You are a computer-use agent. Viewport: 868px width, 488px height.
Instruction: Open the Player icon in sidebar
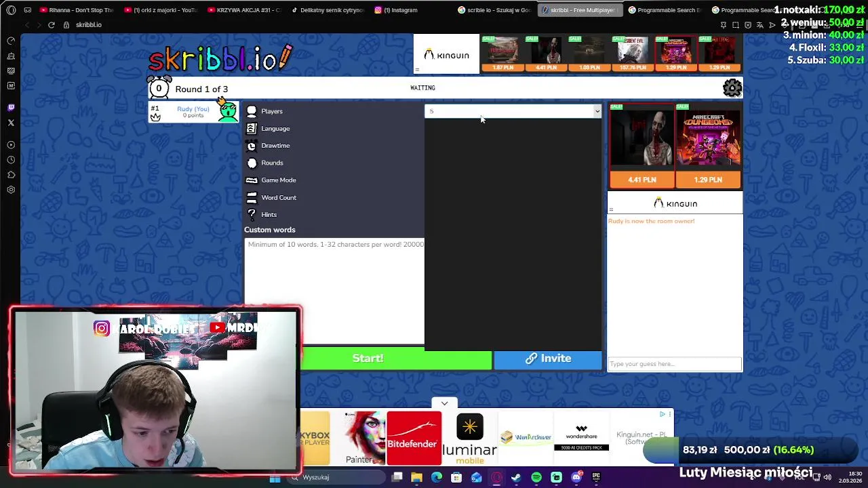click(11, 145)
